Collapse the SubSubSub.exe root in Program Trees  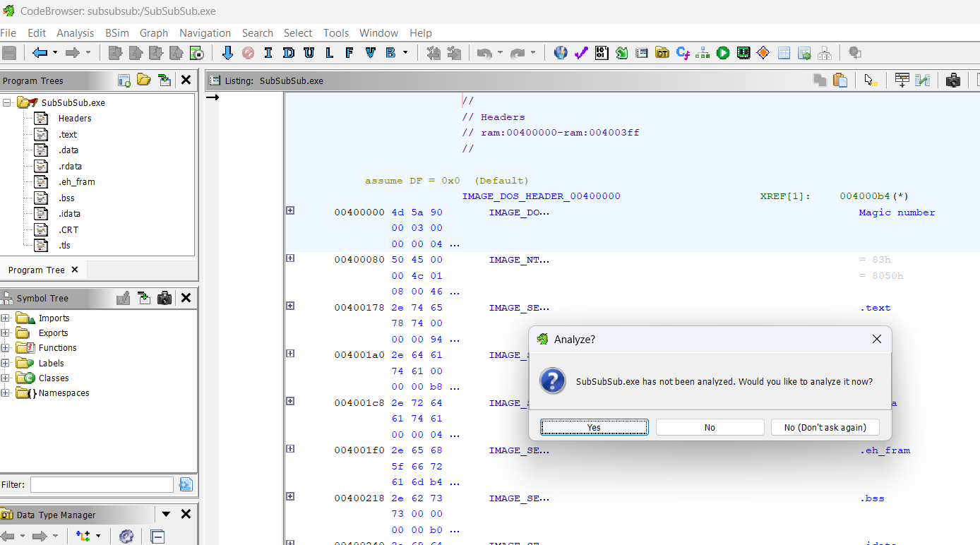[x=7, y=102]
